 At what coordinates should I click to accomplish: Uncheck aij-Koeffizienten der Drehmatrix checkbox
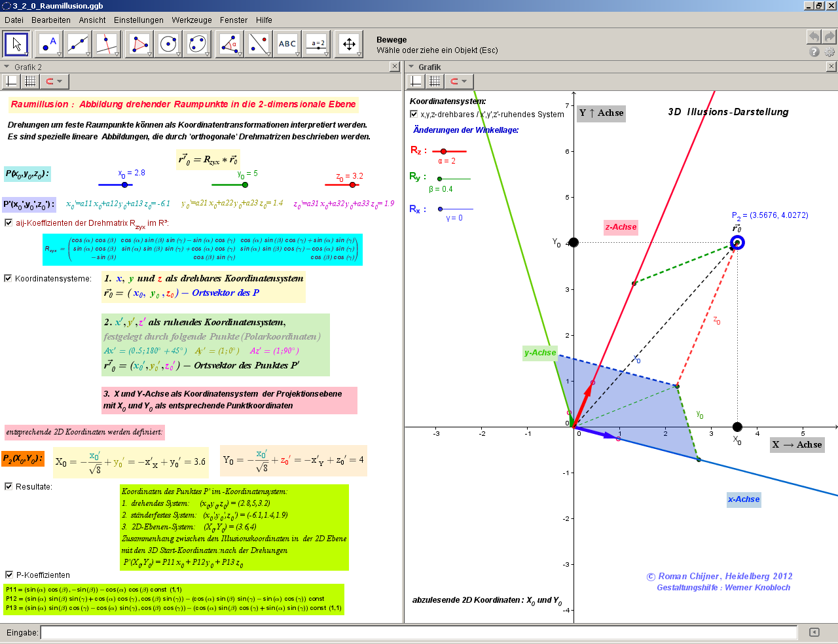click(x=9, y=223)
